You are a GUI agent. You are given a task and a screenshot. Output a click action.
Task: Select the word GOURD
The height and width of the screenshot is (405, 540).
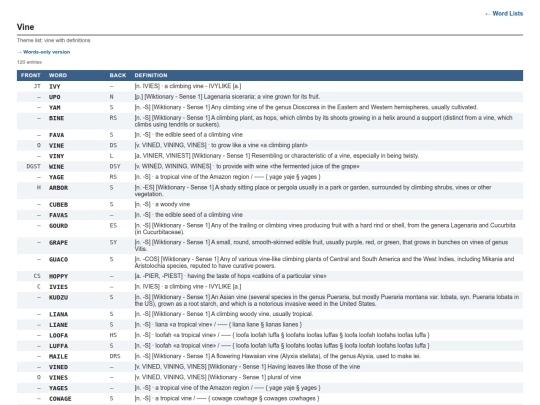click(58, 226)
